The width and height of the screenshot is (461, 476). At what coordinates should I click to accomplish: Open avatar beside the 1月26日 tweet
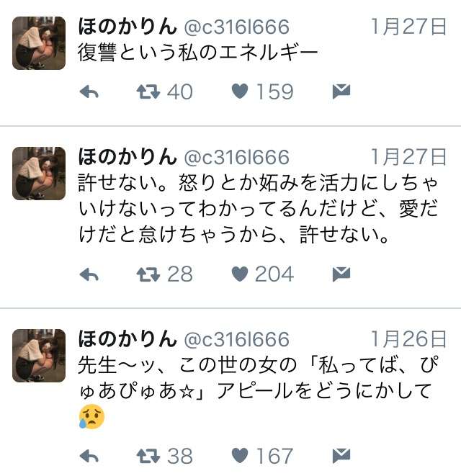coord(39,356)
